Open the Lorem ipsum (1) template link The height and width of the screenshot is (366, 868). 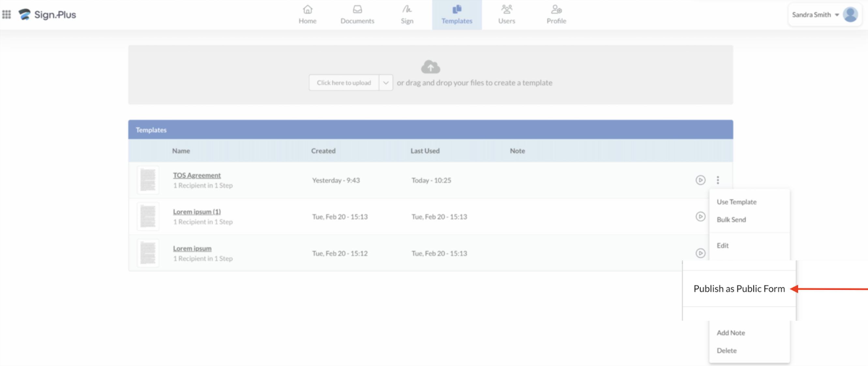click(197, 211)
